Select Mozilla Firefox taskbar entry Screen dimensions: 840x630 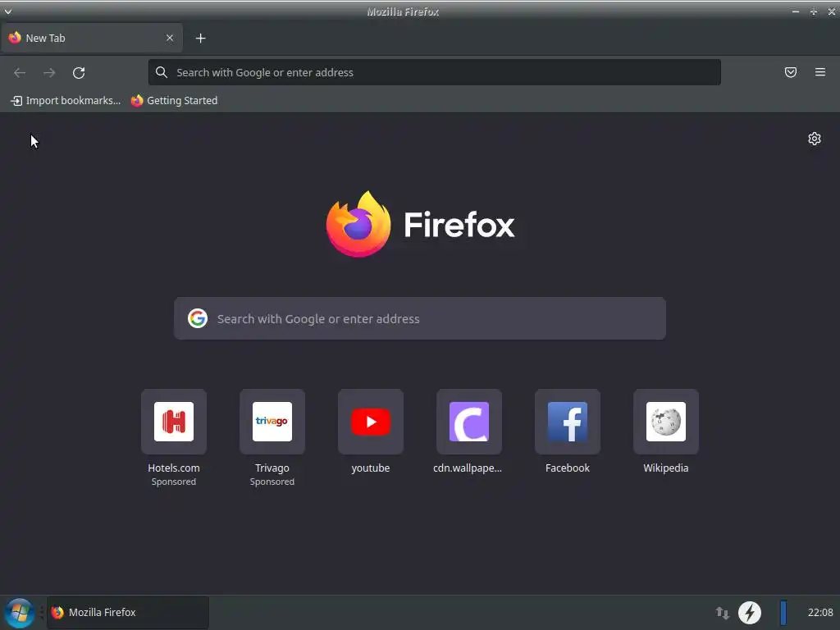pos(127,612)
